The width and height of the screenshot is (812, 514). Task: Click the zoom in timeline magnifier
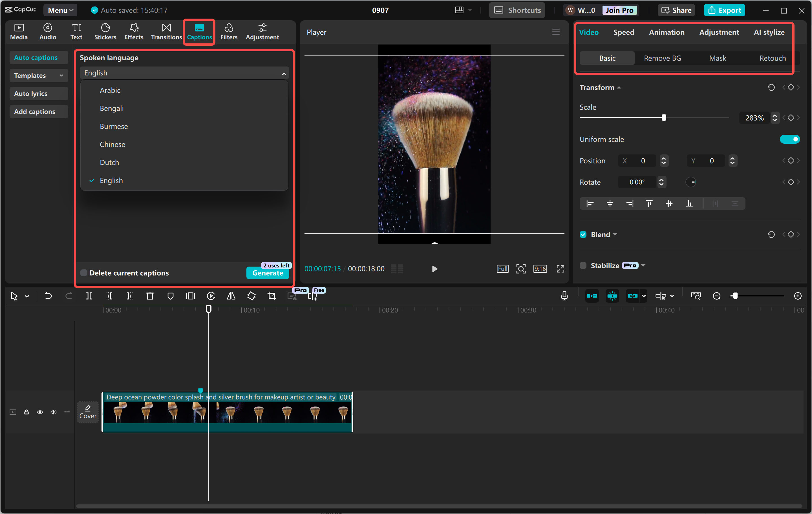798,296
